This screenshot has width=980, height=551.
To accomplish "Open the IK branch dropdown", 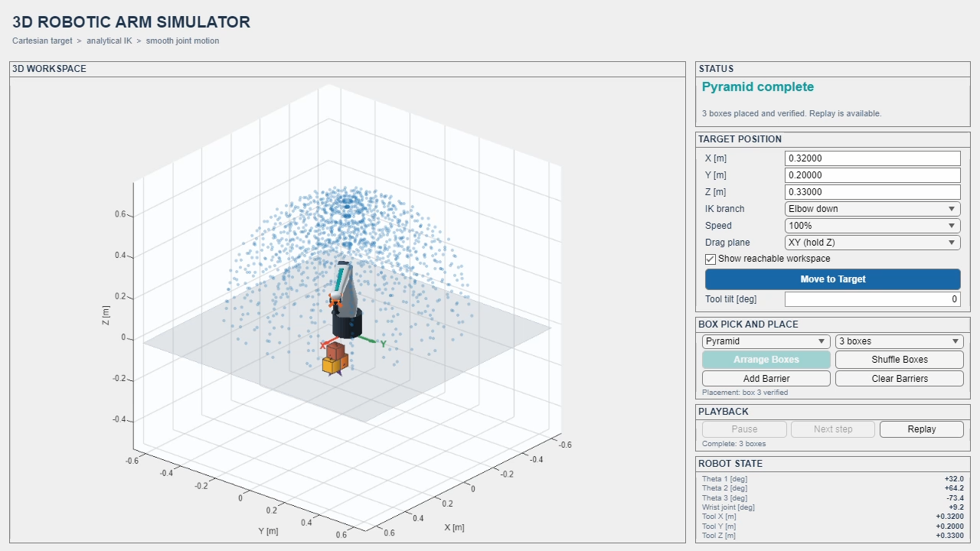I will click(x=873, y=209).
